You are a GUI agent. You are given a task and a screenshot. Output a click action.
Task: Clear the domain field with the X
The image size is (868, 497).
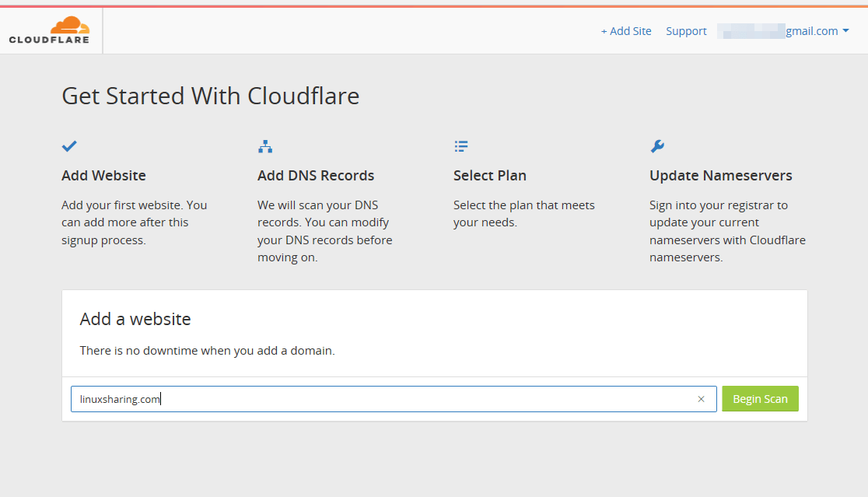click(701, 399)
